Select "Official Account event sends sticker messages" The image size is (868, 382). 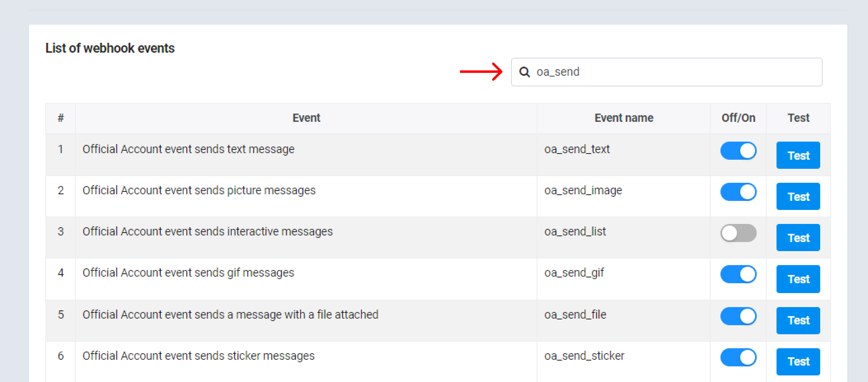pos(198,356)
